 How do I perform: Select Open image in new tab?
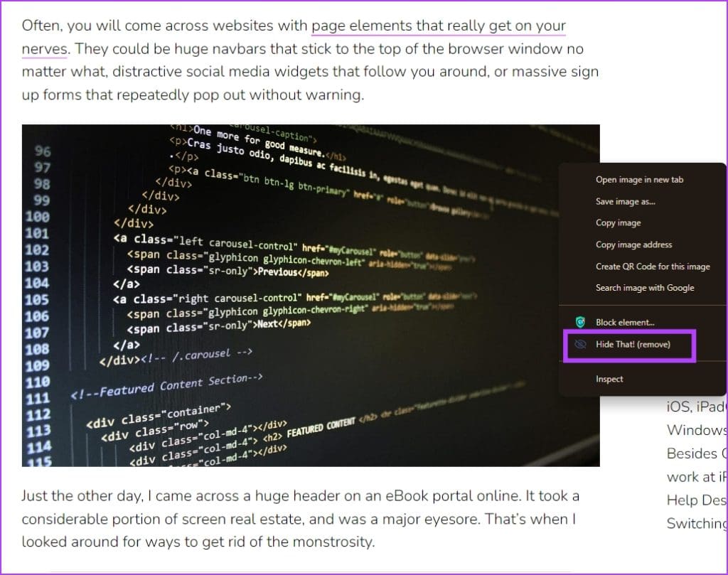click(639, 179)
